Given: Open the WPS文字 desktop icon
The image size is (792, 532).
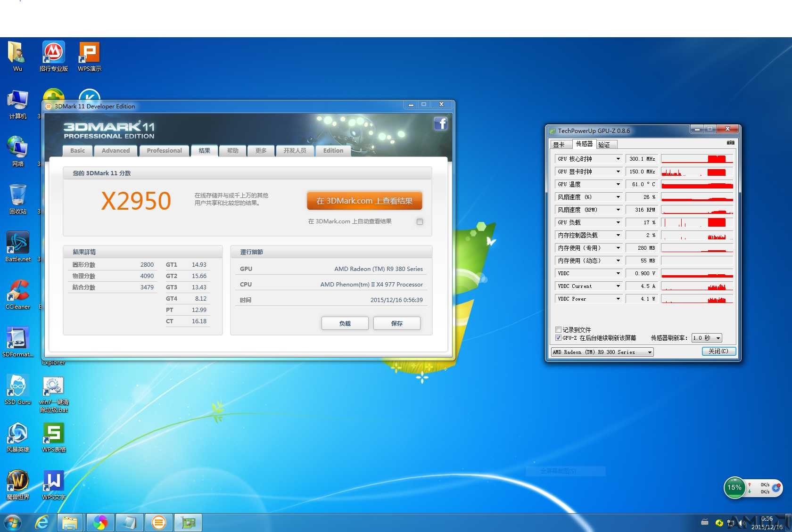Looking at the screenshot, I should [x=54, y=485].
